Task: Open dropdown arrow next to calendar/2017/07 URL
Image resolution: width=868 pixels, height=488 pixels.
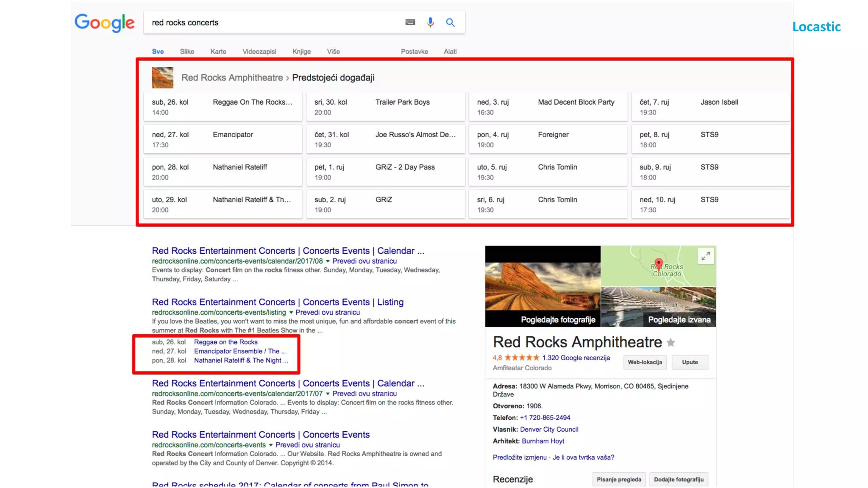Action: coord(328,394)
